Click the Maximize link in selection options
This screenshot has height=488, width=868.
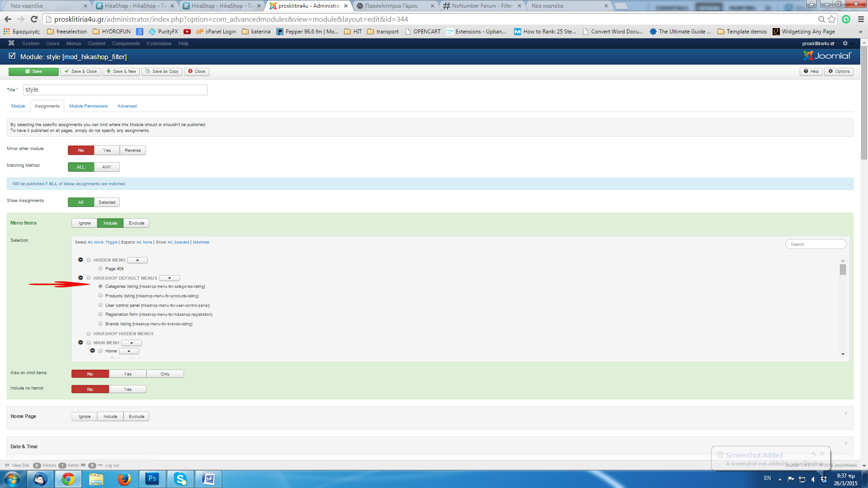201,242
